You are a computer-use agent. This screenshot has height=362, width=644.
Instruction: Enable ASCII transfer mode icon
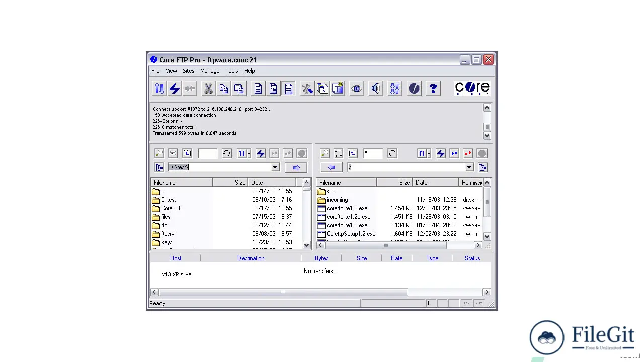[x=258, y=89]
